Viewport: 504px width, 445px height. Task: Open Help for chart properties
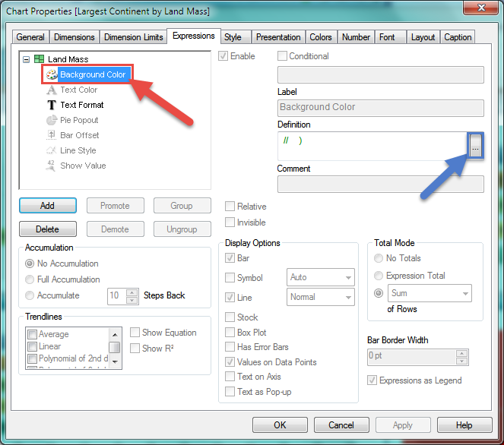(x=464, y=425)
